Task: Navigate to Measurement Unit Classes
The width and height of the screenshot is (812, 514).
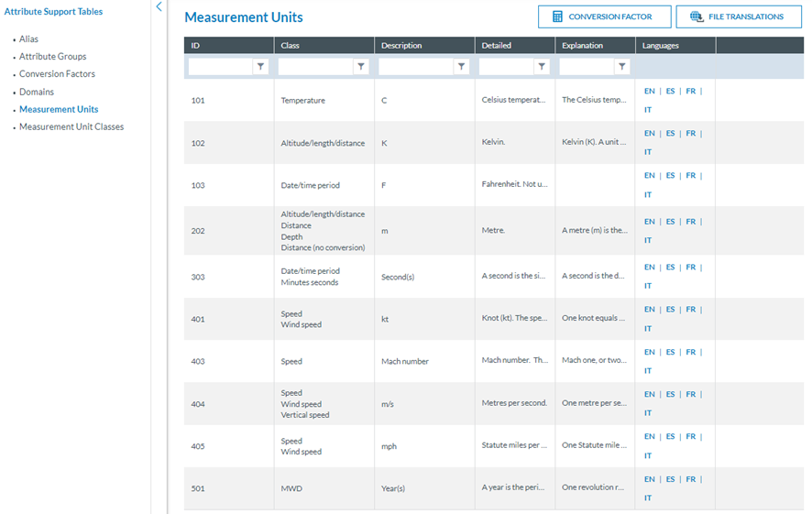Action: [71, 127]
